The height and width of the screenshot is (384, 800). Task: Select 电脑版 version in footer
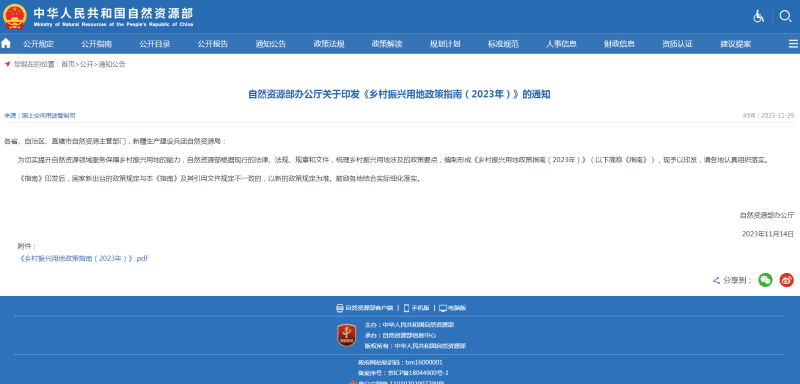[x=453, y=308]
